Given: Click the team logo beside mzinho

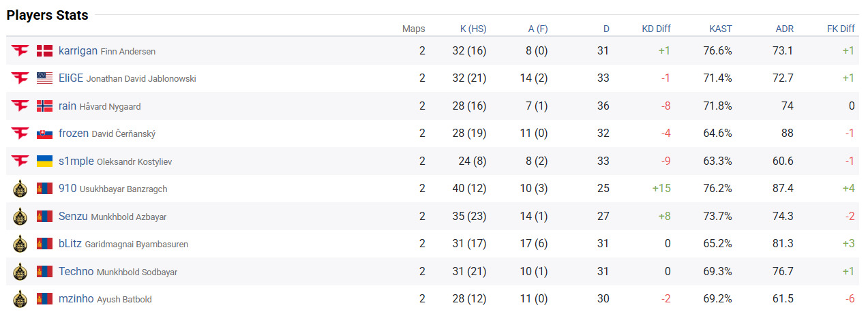Looking at the screenshot, I should (x=20, y=299).
